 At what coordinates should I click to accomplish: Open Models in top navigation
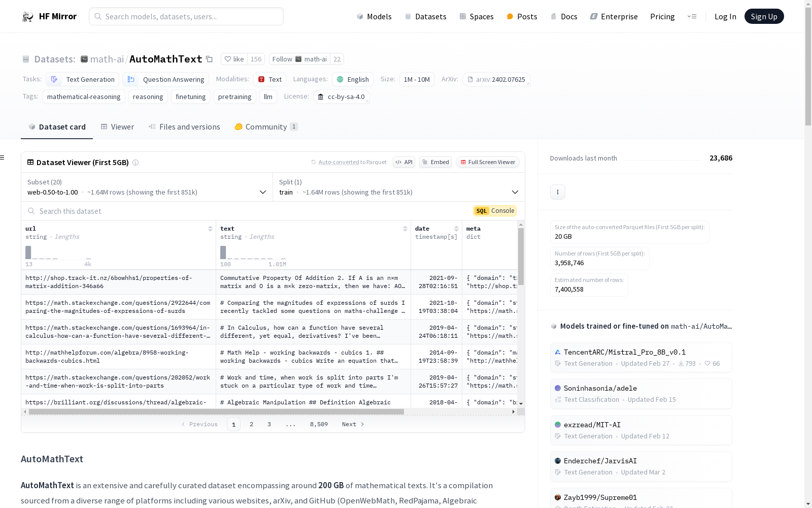click(374, 16)
